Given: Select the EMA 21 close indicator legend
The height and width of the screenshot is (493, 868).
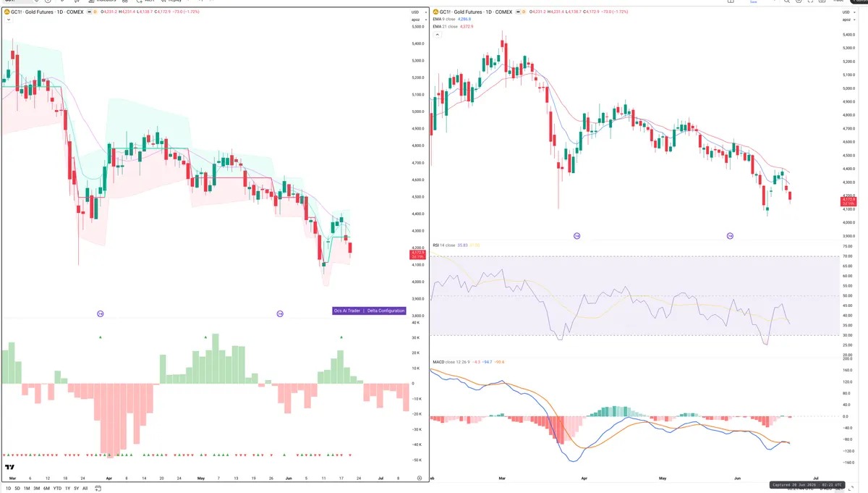Looking at the screenshot, I should pos(454,26).
